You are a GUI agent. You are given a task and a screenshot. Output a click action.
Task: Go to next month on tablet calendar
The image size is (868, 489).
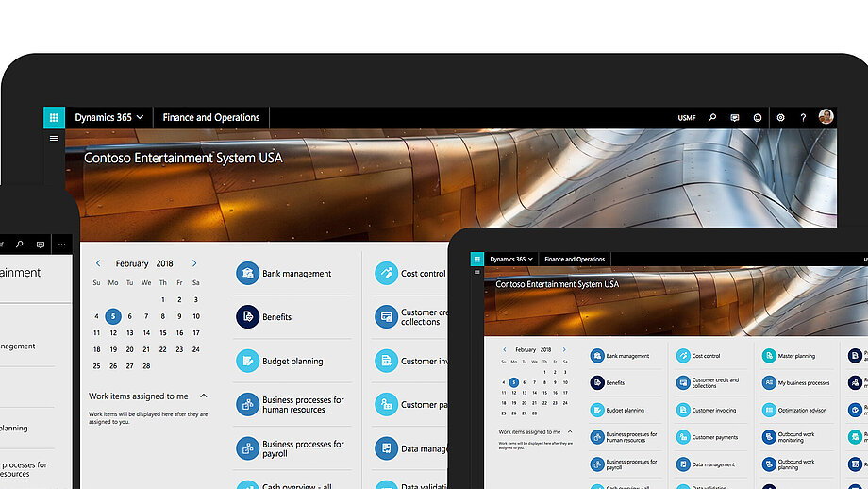(x=564, y=349)
